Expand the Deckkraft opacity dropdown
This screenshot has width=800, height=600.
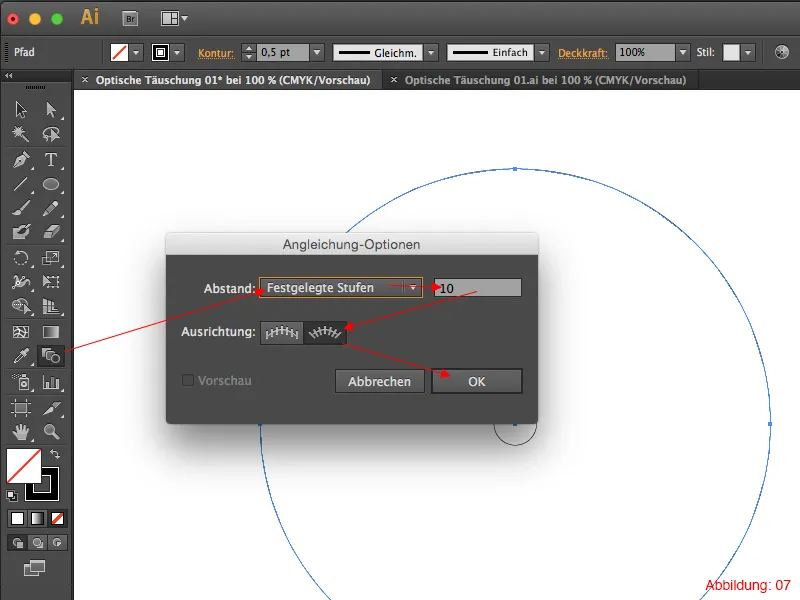[x=683, y=53]
